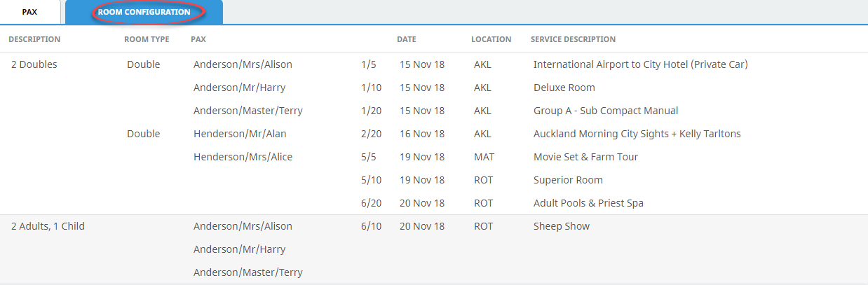
Task: Click the Service Description column header
Action: click(573, 39)
